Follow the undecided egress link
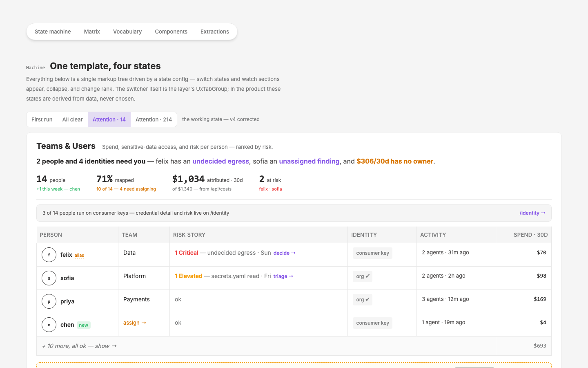The width and height of the screenshot is (588, 368). (220, 161)
